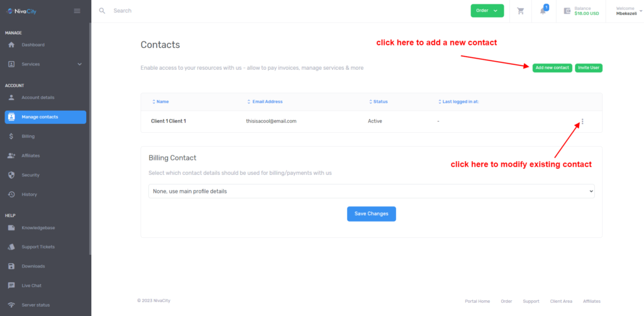Image resolution: width=644 pixels, height=316 pixels.
Task: Click the Balance wallet icon
Action: point(567,11)
